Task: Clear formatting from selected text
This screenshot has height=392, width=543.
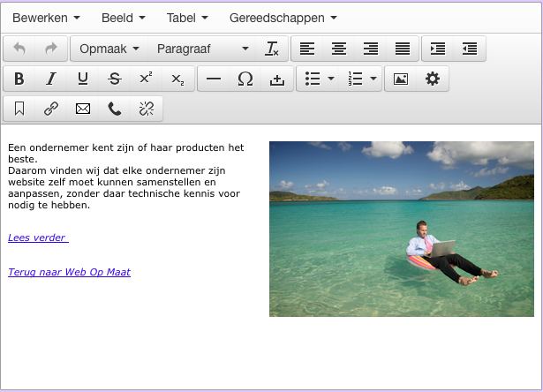Action: [272, 49]
